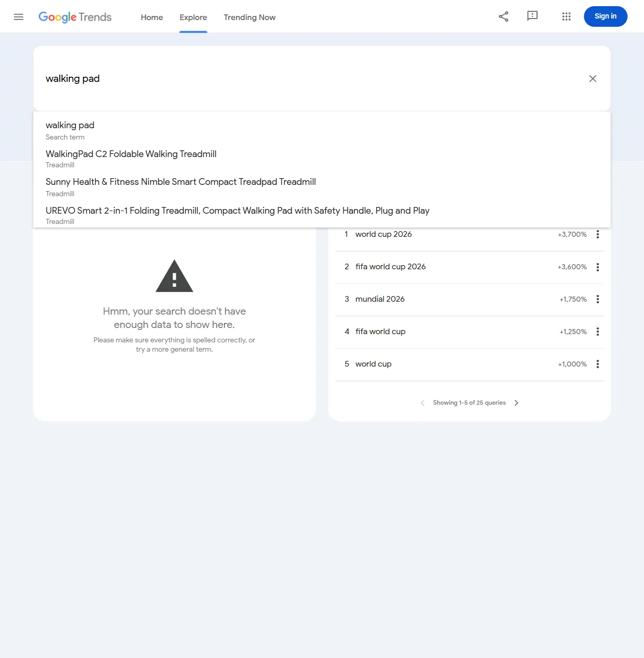Click the +1,250% value
This screenshot has height=658, width=644.
point(573,332)
